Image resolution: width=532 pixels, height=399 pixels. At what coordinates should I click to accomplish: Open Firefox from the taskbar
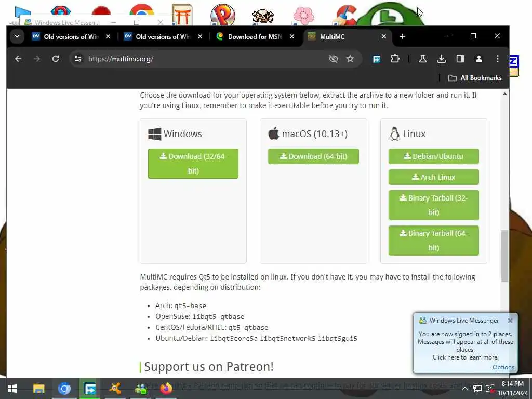pos(166,389)
